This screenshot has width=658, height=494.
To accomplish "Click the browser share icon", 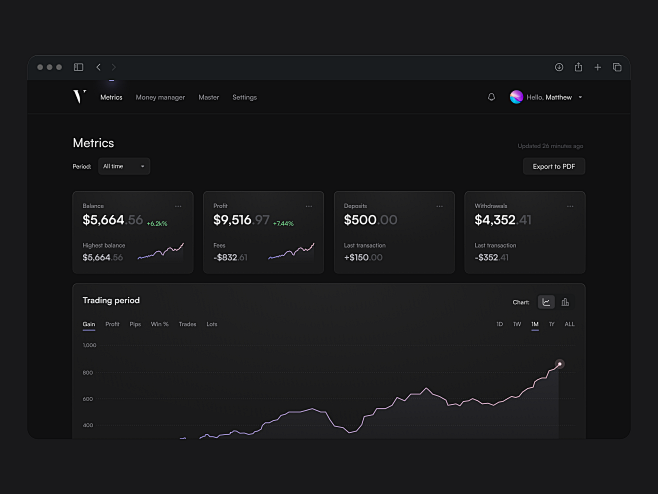I will [x=578, y=67].
